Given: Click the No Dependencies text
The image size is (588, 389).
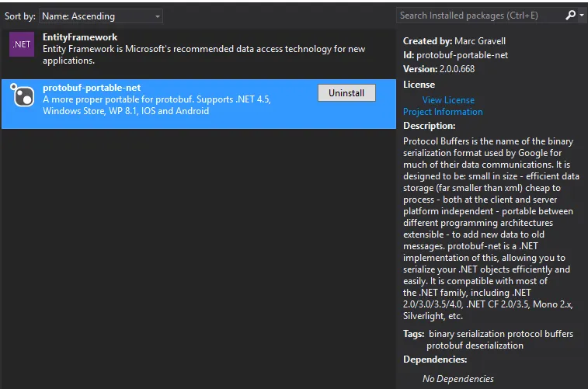Looking at the screenshot, I should point(458,378).
